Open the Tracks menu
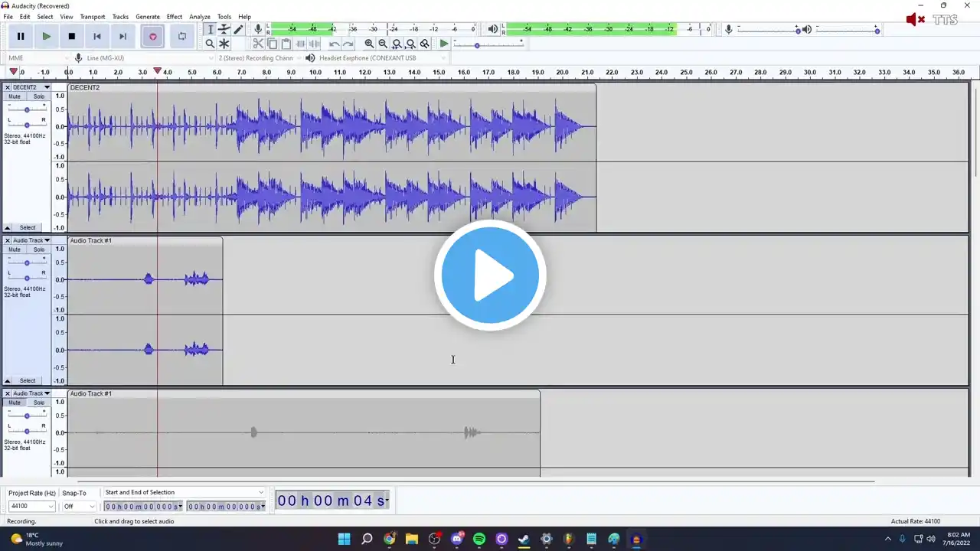The image size is (980, 551). (x=120, y=16)
